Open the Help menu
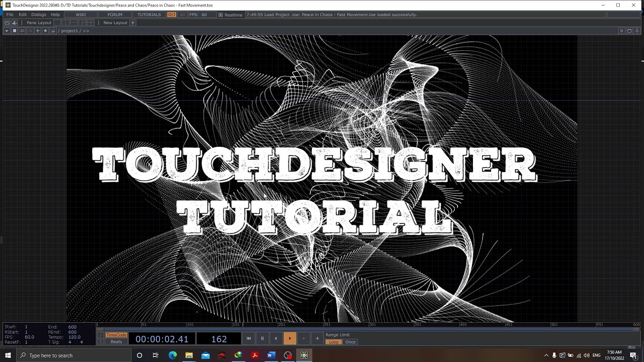This screenshot has height=362, width=644. tap(55, 15)
